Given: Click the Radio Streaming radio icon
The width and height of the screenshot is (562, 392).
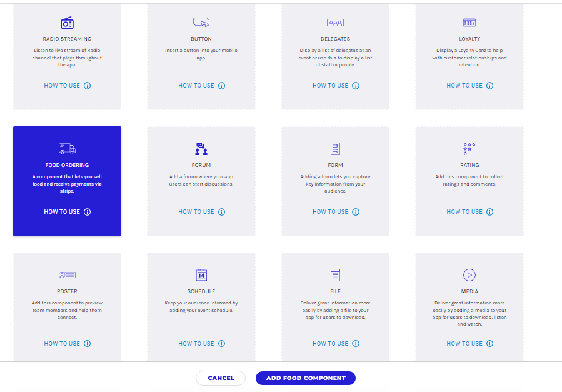Looking at the screenshot, I should coord(67,23).
